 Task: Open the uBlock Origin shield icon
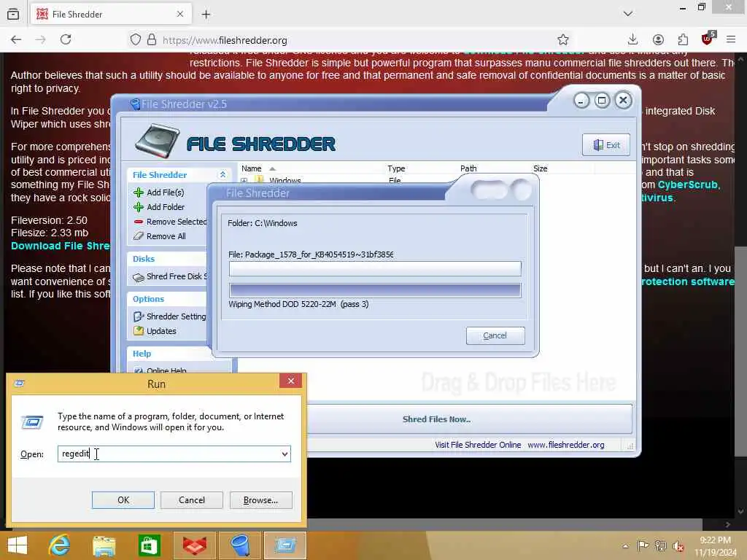tap(708, 39)
